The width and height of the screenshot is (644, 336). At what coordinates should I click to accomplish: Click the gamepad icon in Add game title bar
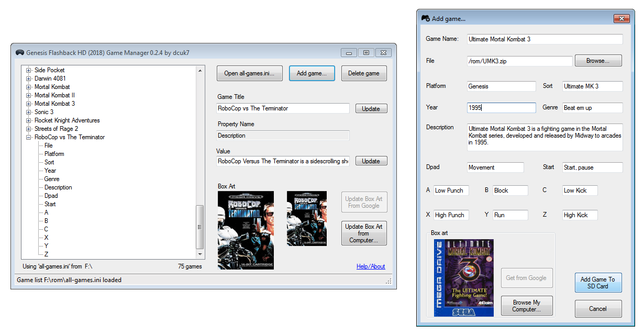(x=426, y=18)
